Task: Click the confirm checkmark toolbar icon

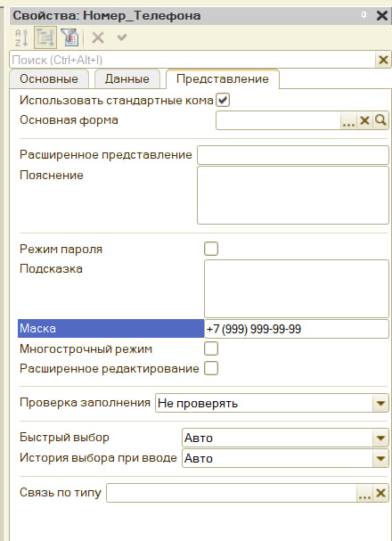Action: [122, 37]
